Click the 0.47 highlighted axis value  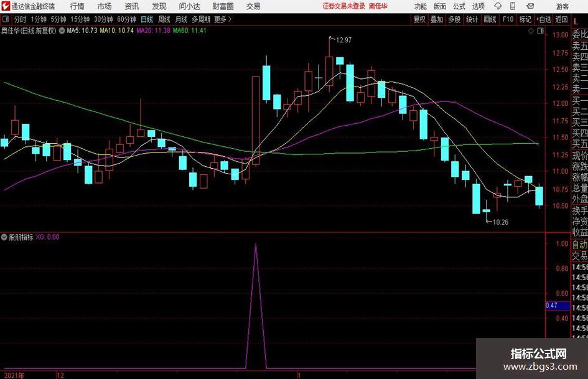(x=558, y=306)
